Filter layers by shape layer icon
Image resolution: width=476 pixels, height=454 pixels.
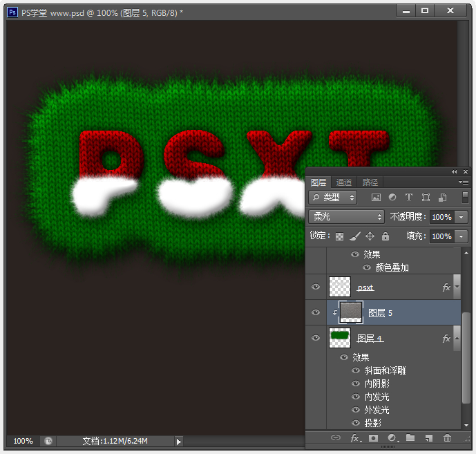[426, 198]
